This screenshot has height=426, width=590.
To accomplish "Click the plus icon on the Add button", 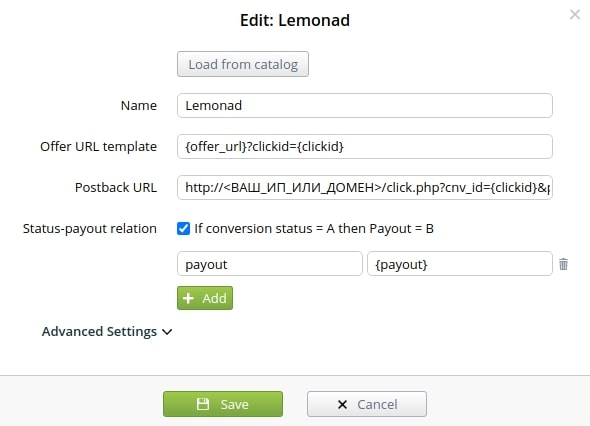I will click(x=188, y=298).
